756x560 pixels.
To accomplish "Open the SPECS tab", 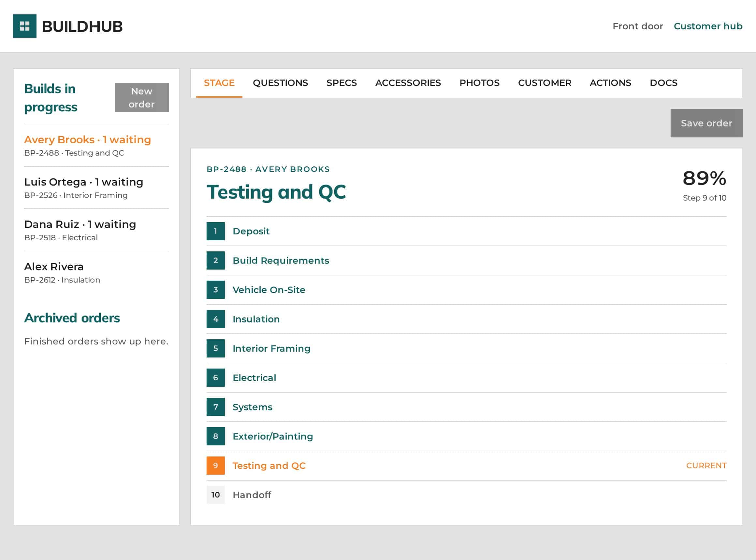I will (x=342, y=83).
